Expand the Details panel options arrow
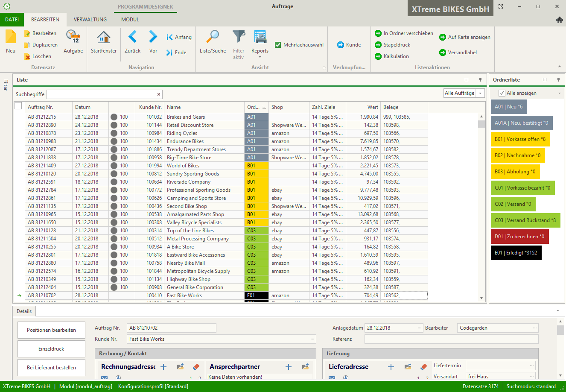Screen dimensions: 566x392 click(x=558, y=311)
